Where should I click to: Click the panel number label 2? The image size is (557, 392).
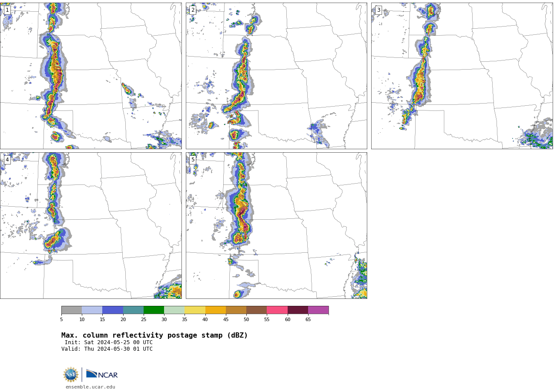(193, 10)
